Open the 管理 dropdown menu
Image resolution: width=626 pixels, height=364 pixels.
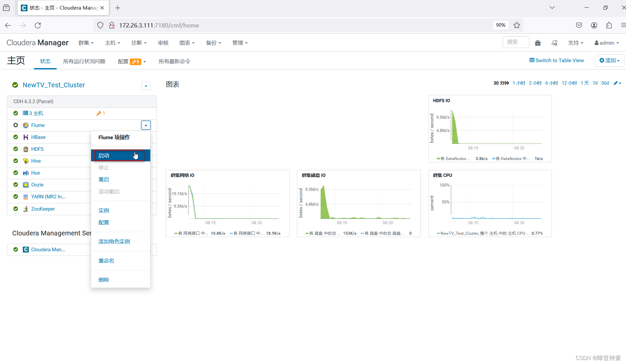click(240, 43)
